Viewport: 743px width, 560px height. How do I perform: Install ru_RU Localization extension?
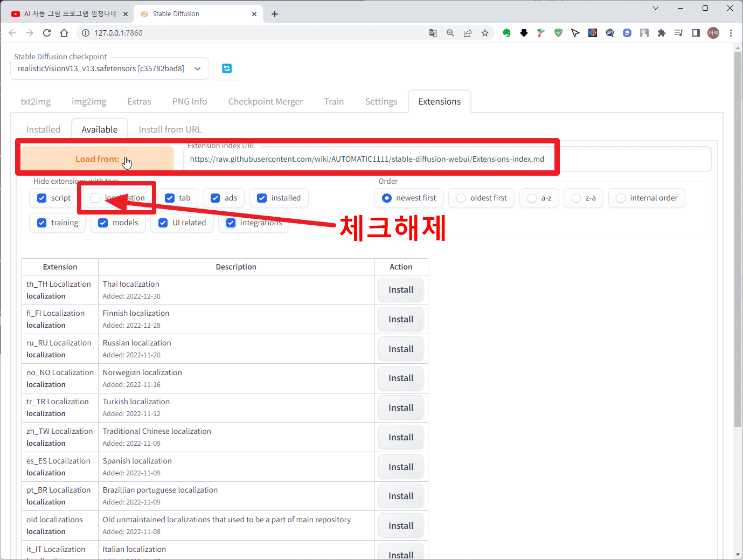(x=401, y=349)
